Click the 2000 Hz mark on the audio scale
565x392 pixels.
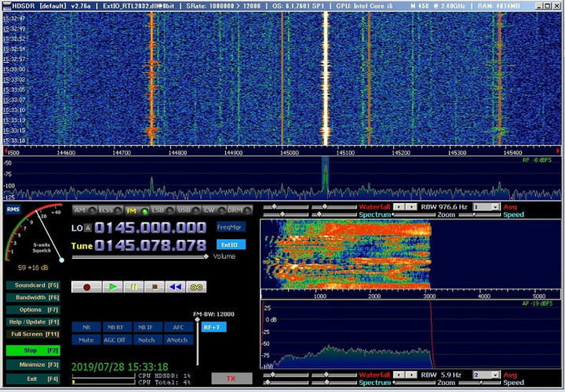pyautogui.click(x=375, y=296)
